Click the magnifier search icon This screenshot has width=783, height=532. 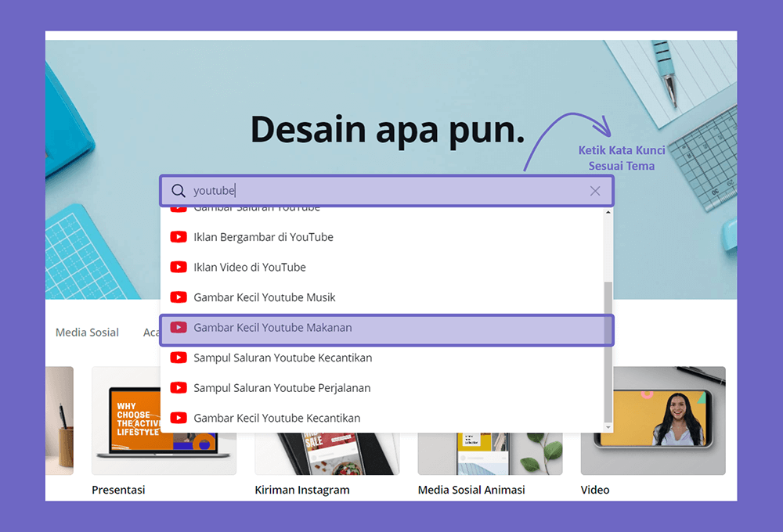pos(179,191)
